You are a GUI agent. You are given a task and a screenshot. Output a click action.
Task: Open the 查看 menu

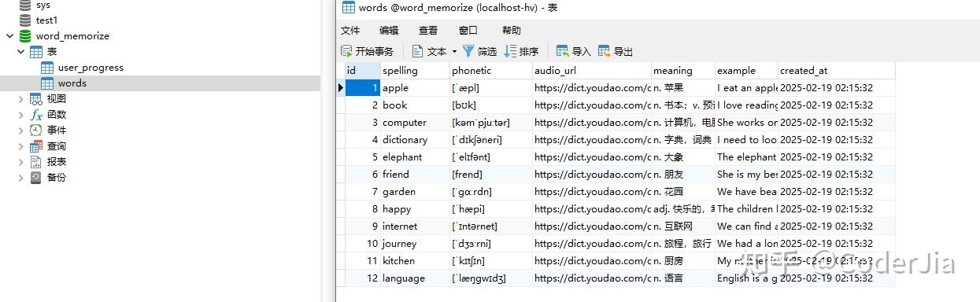(x=428, y=31)
